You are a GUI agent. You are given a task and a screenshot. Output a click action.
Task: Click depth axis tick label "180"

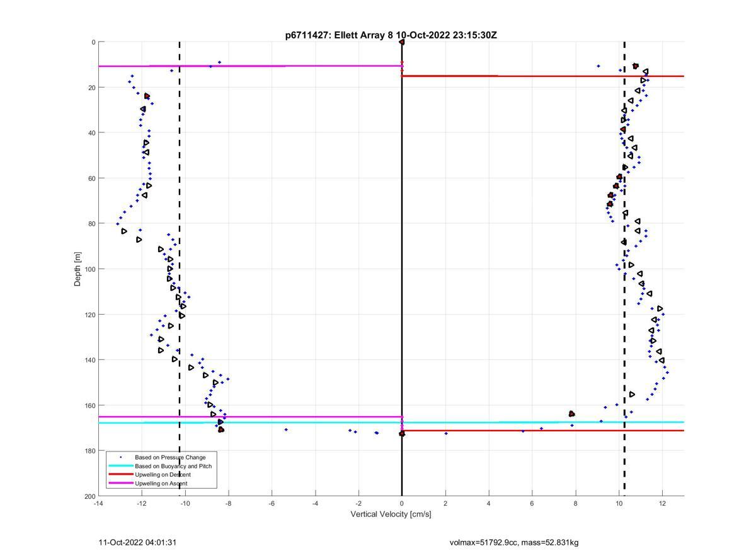90,451
